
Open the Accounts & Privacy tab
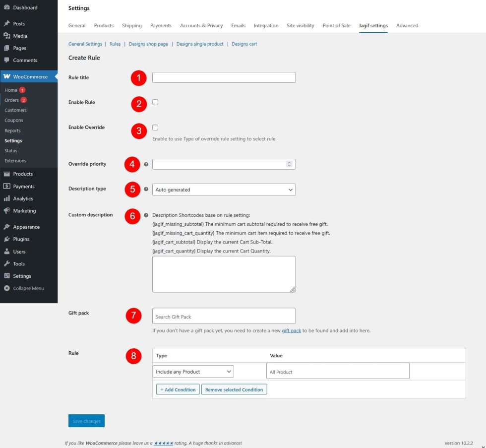[x=201, y=25]
